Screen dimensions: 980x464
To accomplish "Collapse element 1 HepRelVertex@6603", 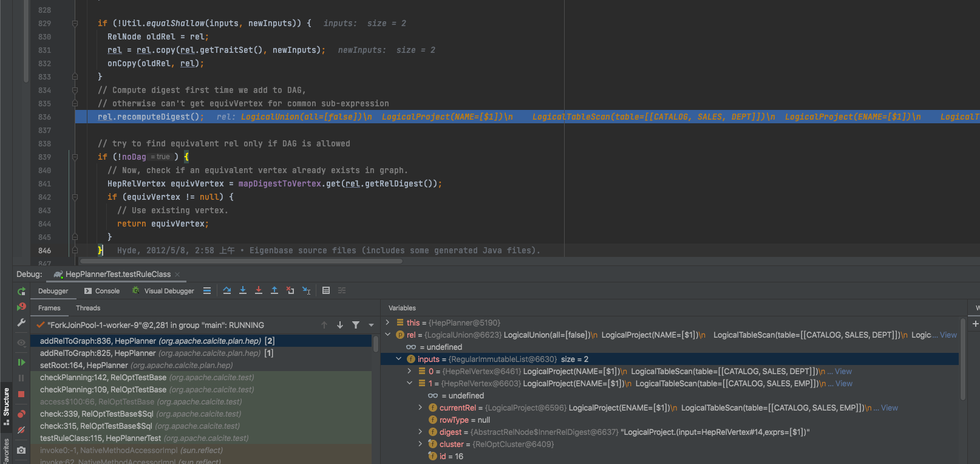I will tap(409, 383).
